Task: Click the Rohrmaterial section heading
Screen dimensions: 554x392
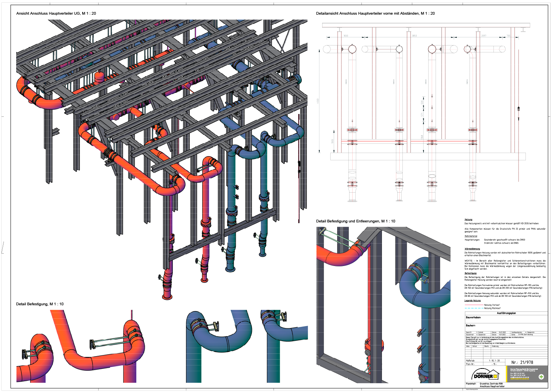Action: click(471, 236)
